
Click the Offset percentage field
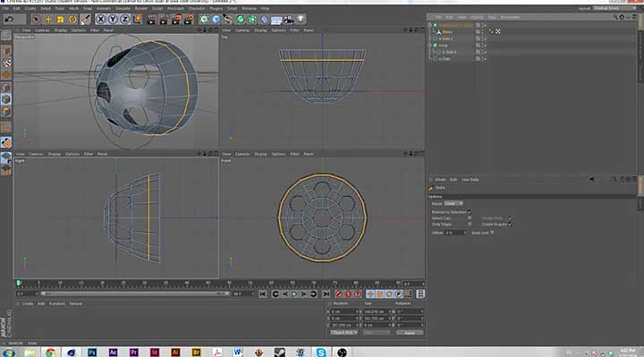point(455,233)
